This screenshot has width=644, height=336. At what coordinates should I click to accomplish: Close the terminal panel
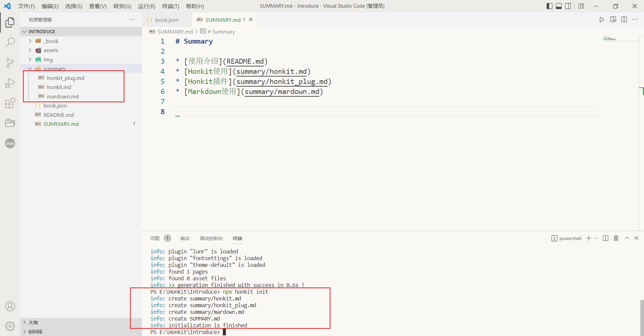point(636,238)
